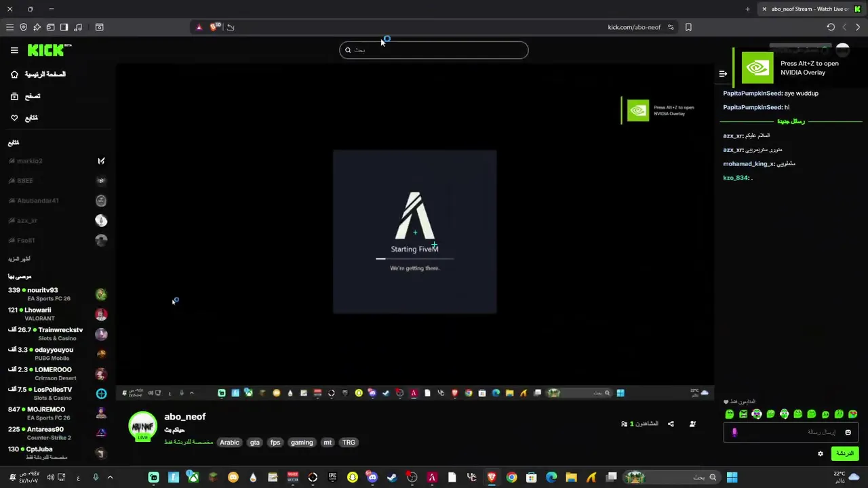Click the share stream icon

[x=671, y=424]
